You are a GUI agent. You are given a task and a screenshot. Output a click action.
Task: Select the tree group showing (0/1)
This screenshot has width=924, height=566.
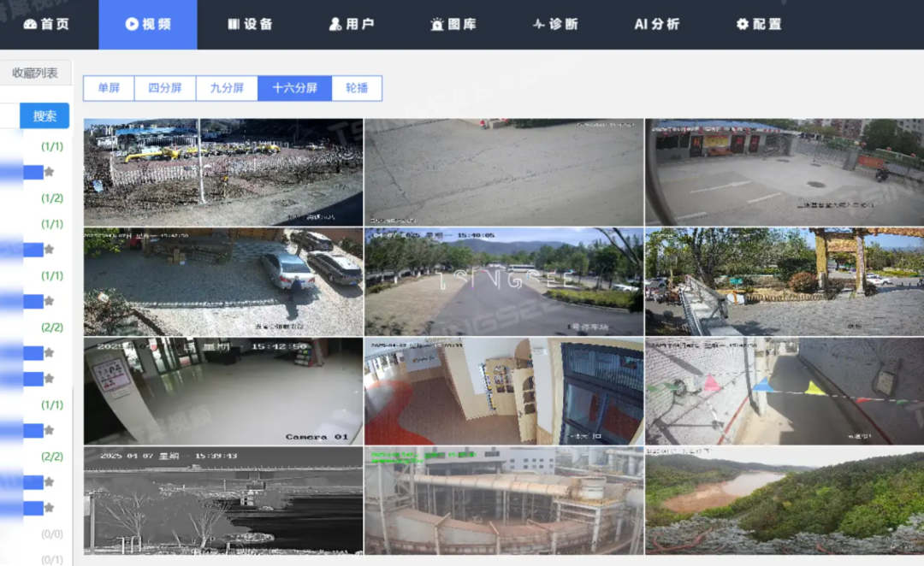52,559
